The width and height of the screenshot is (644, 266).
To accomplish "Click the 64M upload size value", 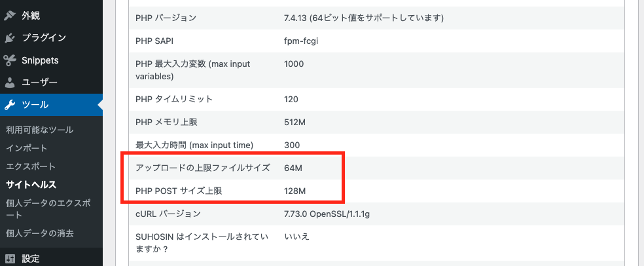I will [x=293, y=168].
